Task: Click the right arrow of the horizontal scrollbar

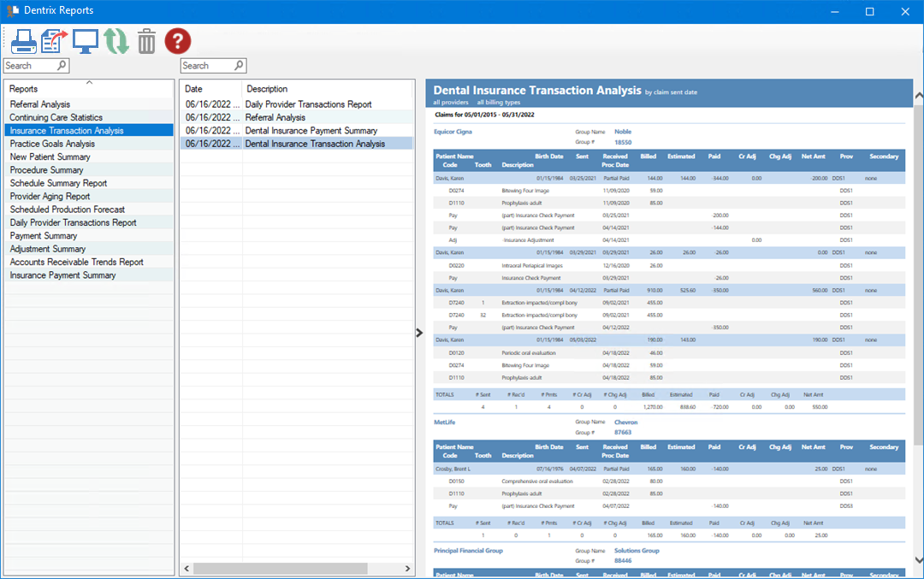Action: point(408,568)
